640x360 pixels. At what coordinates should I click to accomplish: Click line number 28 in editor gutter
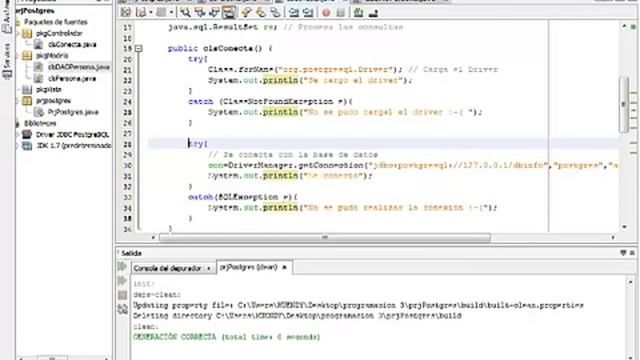click(x=127, y=144)
